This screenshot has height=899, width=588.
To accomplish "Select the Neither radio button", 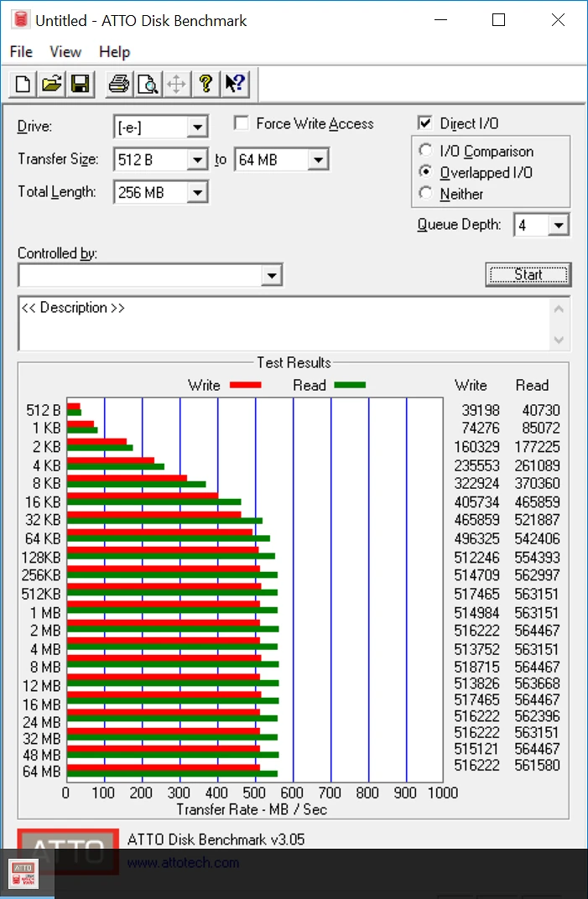I will (x=425, y=194).
